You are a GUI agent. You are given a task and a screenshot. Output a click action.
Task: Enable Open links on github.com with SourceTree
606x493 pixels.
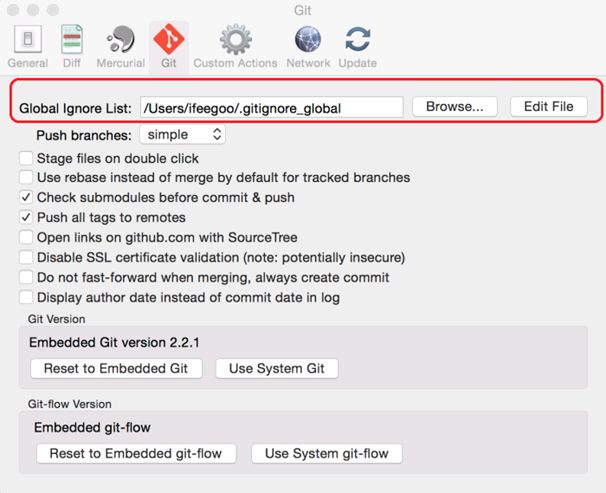click(x=26, y=237)
